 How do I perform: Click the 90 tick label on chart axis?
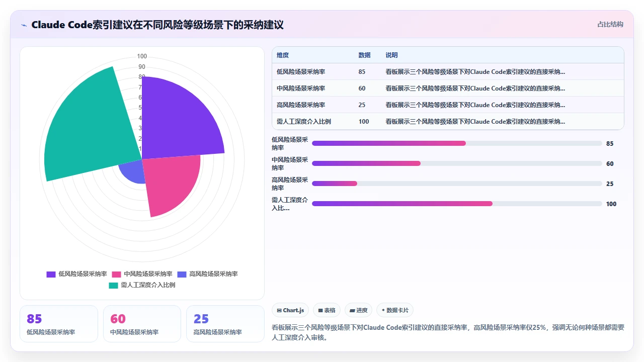[142, 67]
